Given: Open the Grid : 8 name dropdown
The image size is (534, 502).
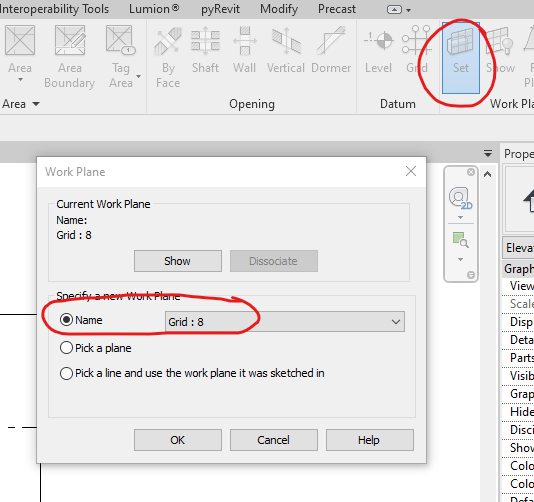Looking at the screenshot, I should (x=285, y=321).
